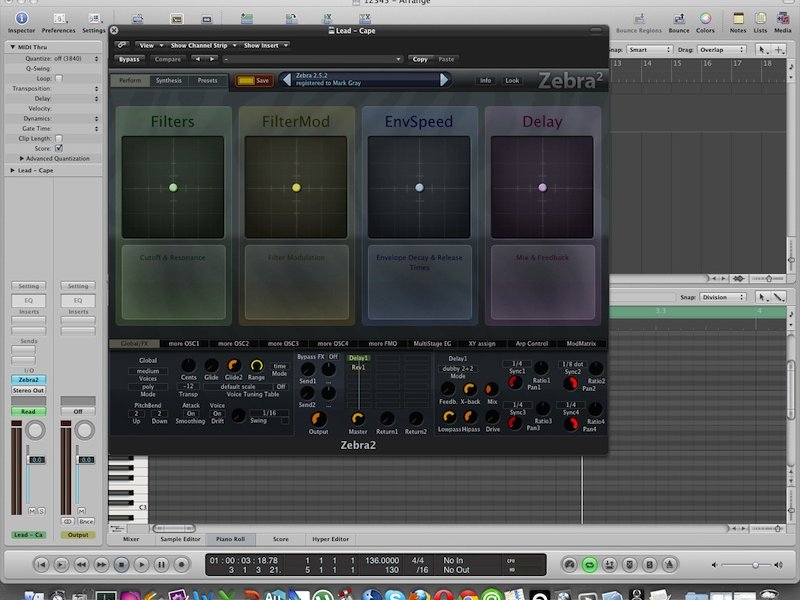The image size is (800, 600).
Task: Switch to the Piano Roll tab
Action: [x=230, y=539]
